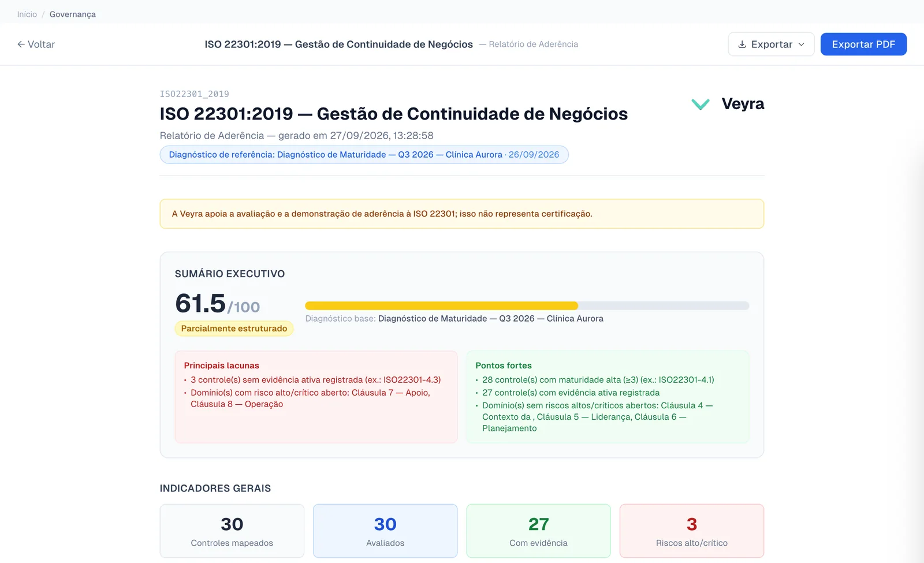924x563 pixels.
Task: Click the Diagnóstico de referência badge
Action: [x=364, y=155]
